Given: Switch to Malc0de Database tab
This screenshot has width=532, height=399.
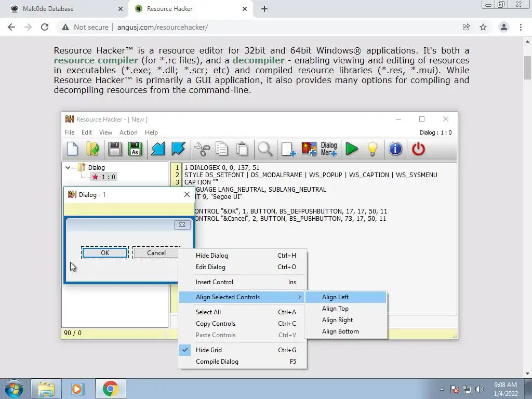Looking at the screenshot, I should [x=64, y=9].
